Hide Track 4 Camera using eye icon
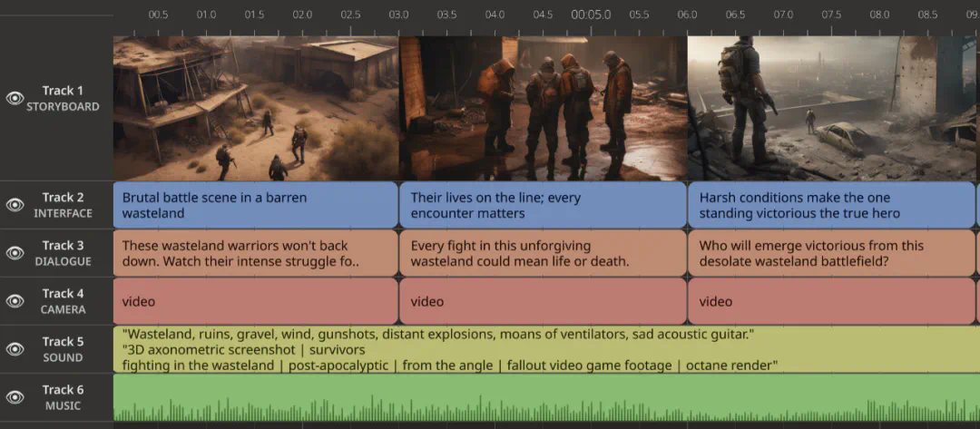Viewport: 980px width, 429px height. 15,301
